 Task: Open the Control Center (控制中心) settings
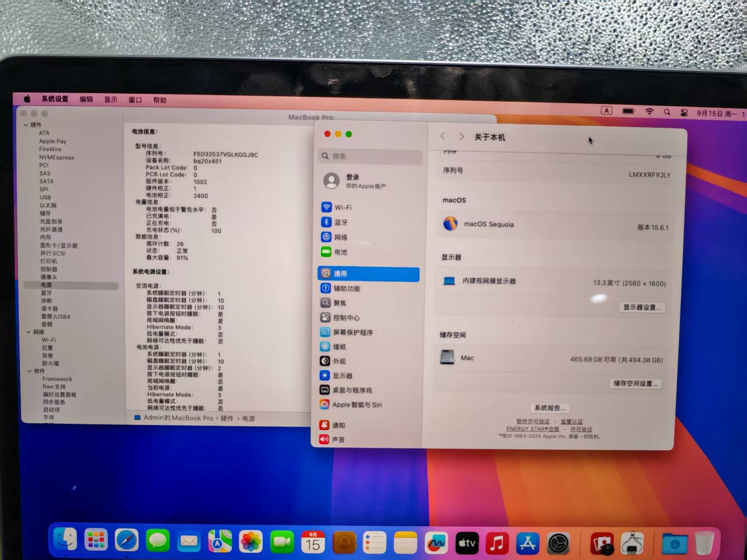[346, 317]
